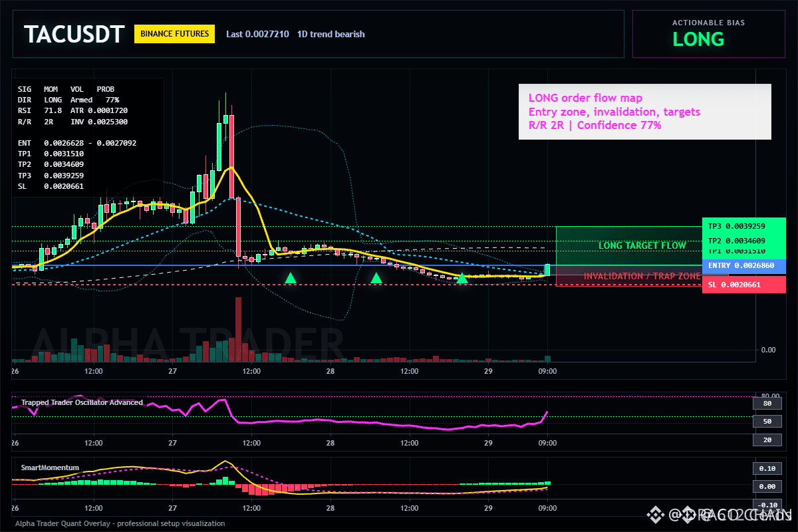Click the TACUSDT symbol title
This screenshot has width=798, height=532.
74,34
